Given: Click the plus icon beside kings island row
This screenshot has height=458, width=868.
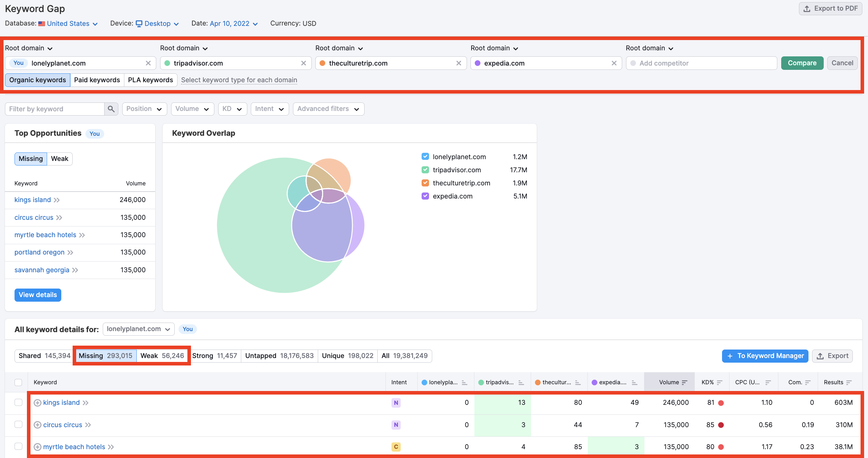Looking at the screenshot, I should (x=37, y=403).
